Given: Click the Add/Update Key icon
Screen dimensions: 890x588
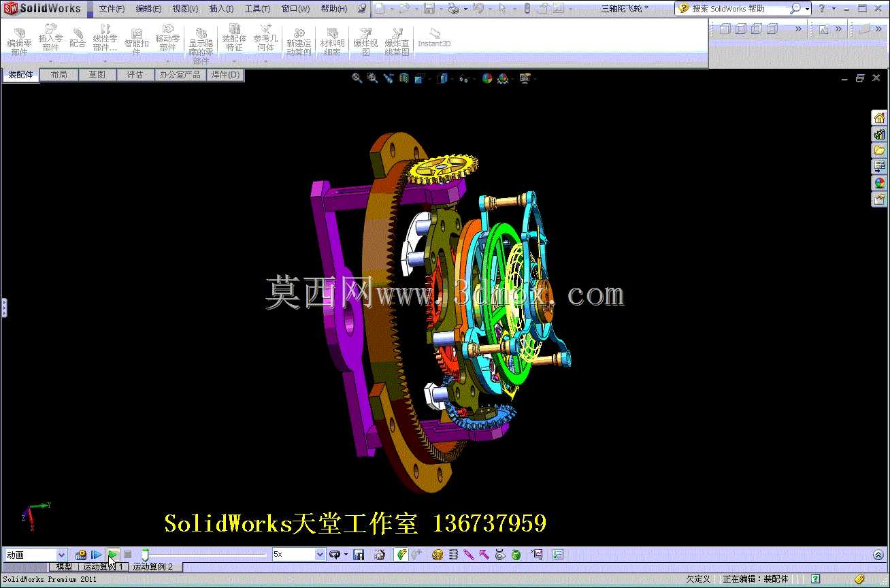Looking at the screenshot, I should tap(417, 555).
